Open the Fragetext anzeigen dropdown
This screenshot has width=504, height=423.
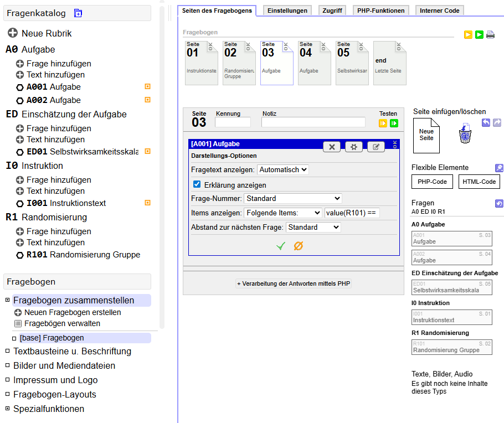coord(283,170)
